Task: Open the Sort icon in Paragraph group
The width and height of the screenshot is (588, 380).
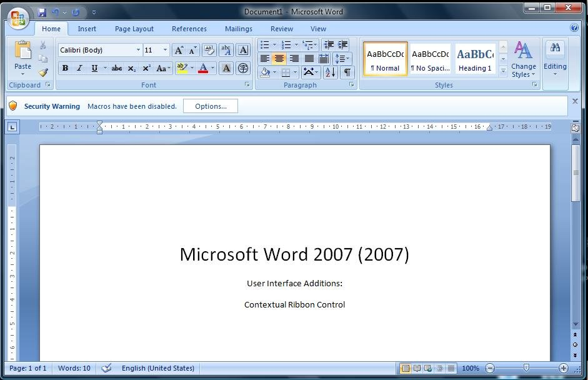Action: [x=330, y=72]
